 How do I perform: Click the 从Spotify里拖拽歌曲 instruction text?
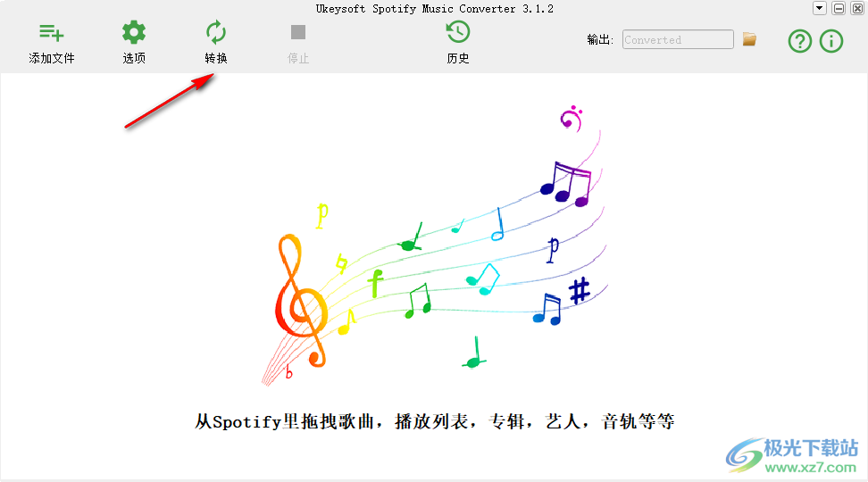click(435, 421)
